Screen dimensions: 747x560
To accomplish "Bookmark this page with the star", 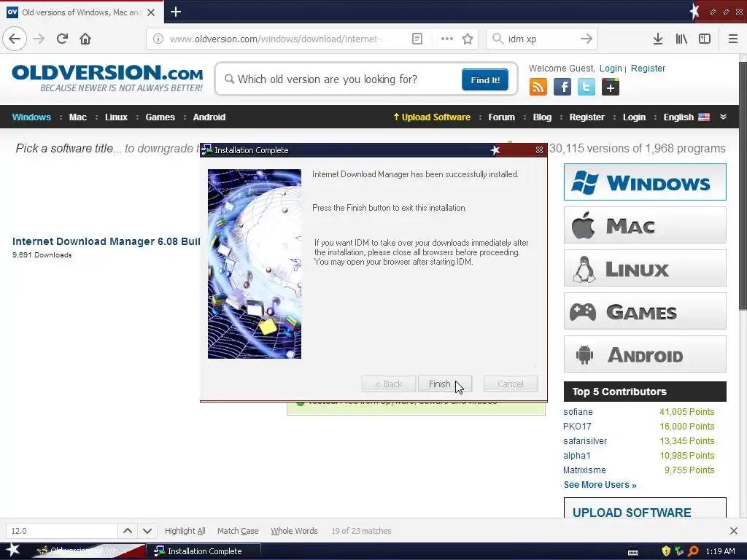I will tap(468, 39).
